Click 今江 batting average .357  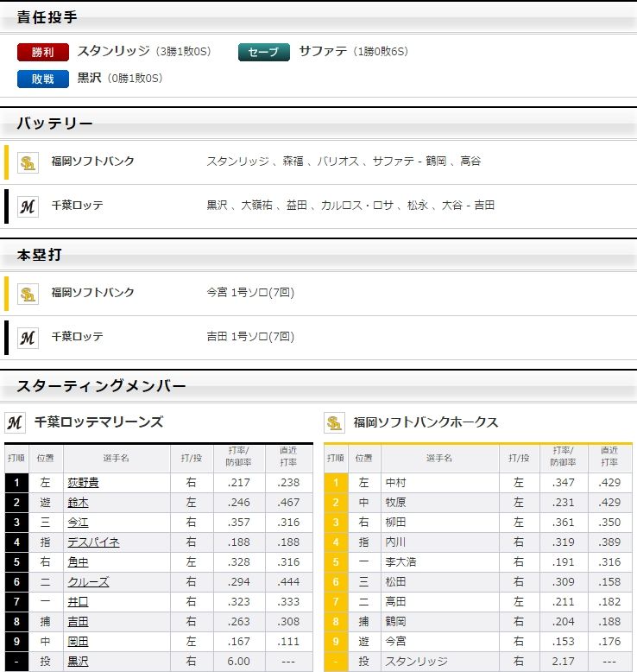pyautogui.click(x=238, y=523)
